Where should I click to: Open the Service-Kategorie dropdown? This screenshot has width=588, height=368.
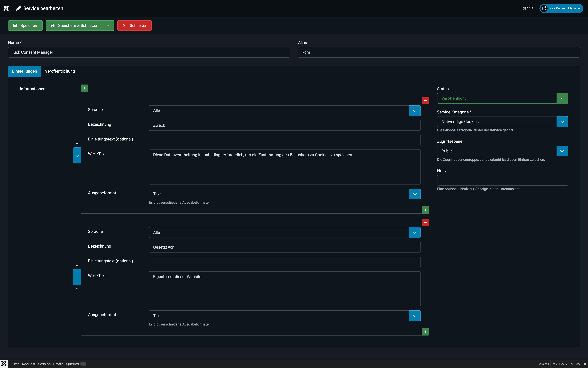pos(502,121)
